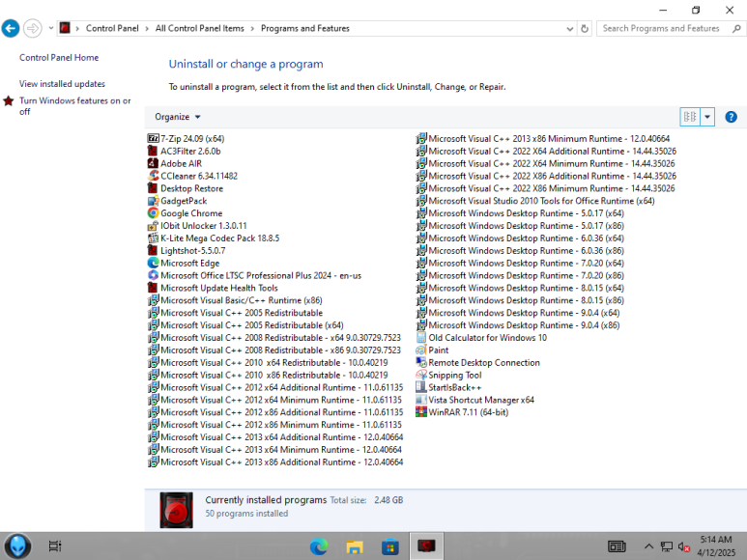This screenshot has height=560, width=747.
Task: Select Windows Desktop Runtime 9.0.4 (x86)
Action: pos(518,325)
